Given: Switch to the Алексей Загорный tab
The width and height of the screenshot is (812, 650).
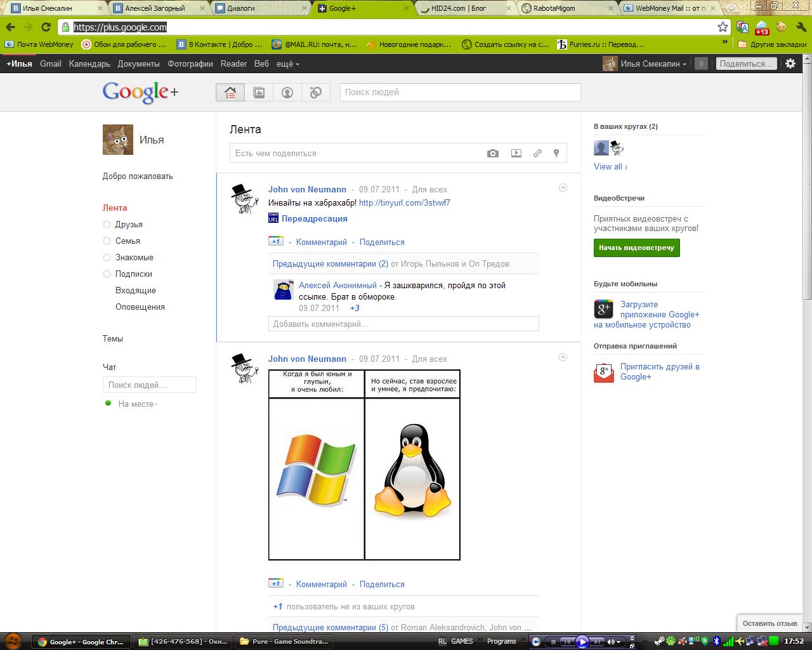Looking at the screenshot, I should pyautogui.click(x=159, y=8).
